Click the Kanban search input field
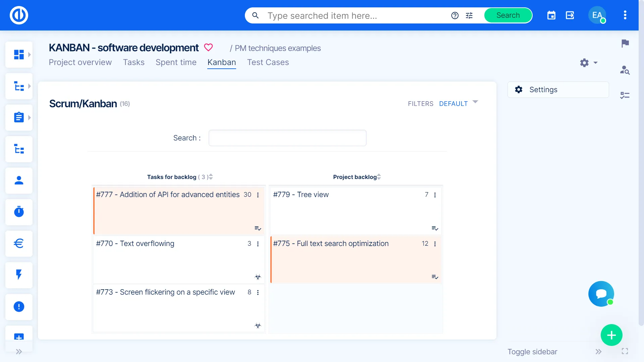This screenshot has height=362, width=644. (287, 138)
